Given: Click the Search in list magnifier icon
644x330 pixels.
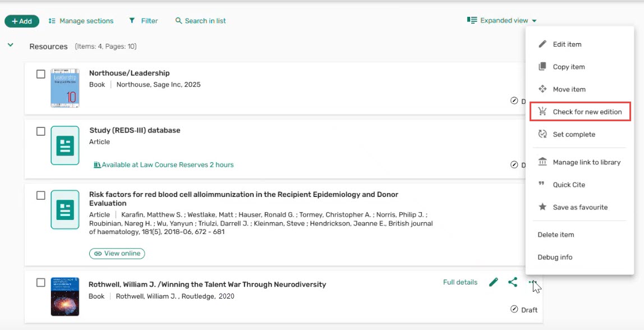Looking at the screenshot, I should point(178,21).
